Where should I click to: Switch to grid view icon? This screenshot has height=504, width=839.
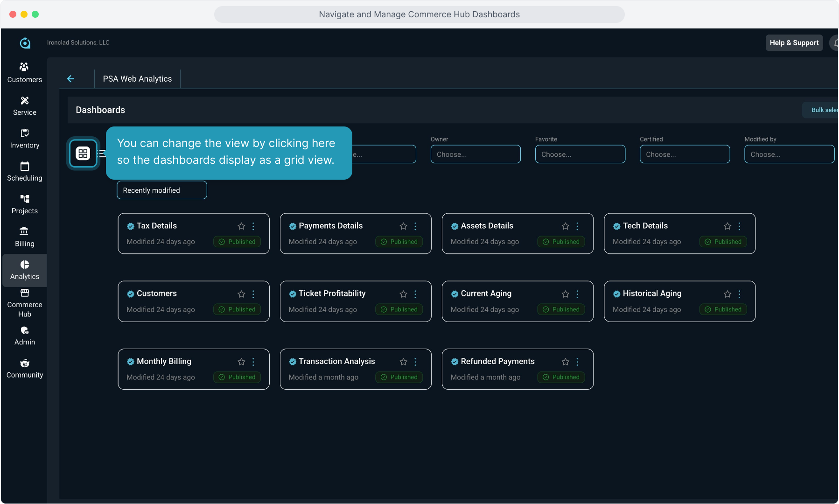[x=83, y=154]
